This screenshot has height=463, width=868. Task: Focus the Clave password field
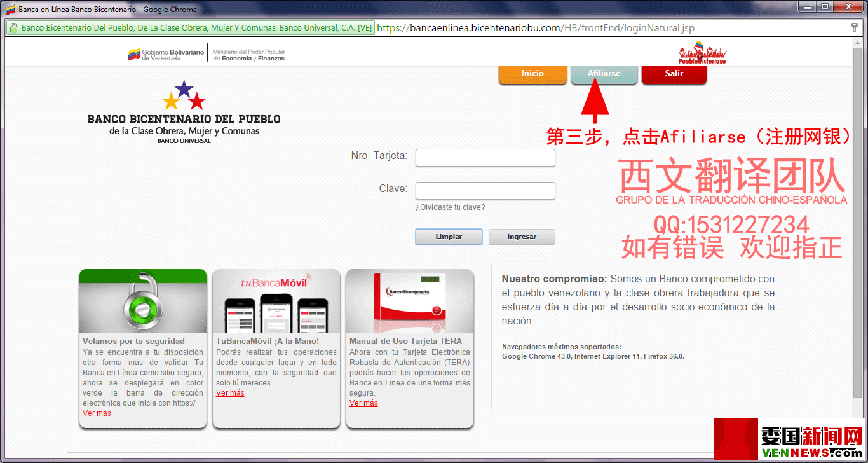point(485,191)
